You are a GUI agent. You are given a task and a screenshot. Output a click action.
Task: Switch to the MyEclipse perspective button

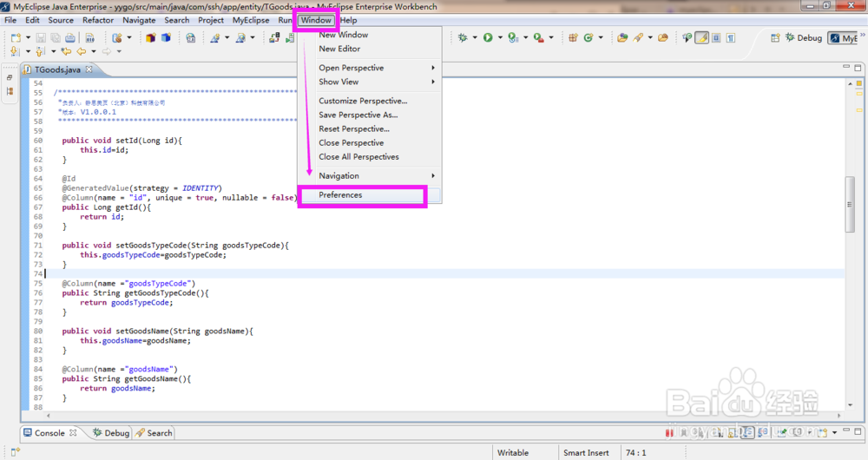point(843,37)
